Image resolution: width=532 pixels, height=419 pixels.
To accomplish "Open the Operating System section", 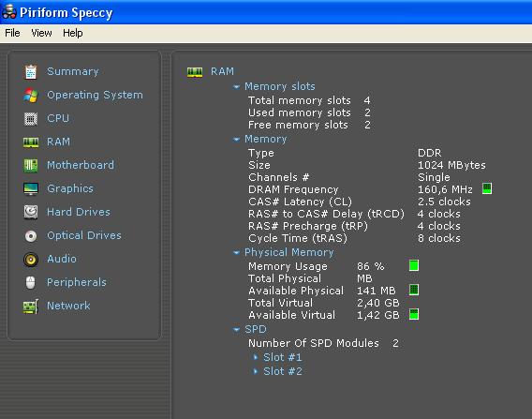I will click(95, 95).
